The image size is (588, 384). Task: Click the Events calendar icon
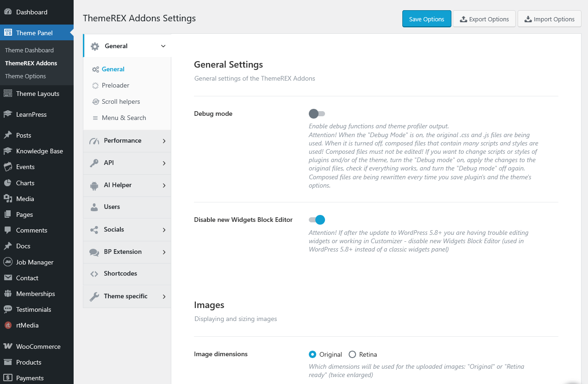tap(8, 167)
